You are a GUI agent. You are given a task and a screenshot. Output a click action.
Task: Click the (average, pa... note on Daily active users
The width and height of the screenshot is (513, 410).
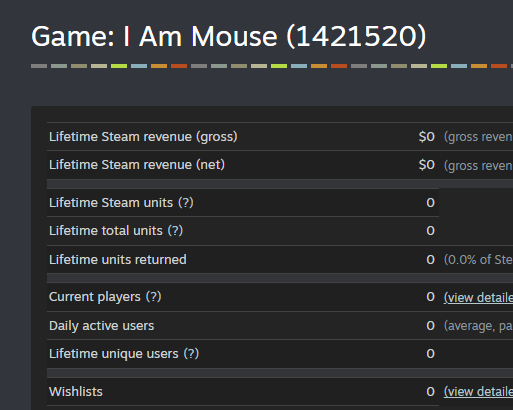pyautogui.click(x=478, y=326)
